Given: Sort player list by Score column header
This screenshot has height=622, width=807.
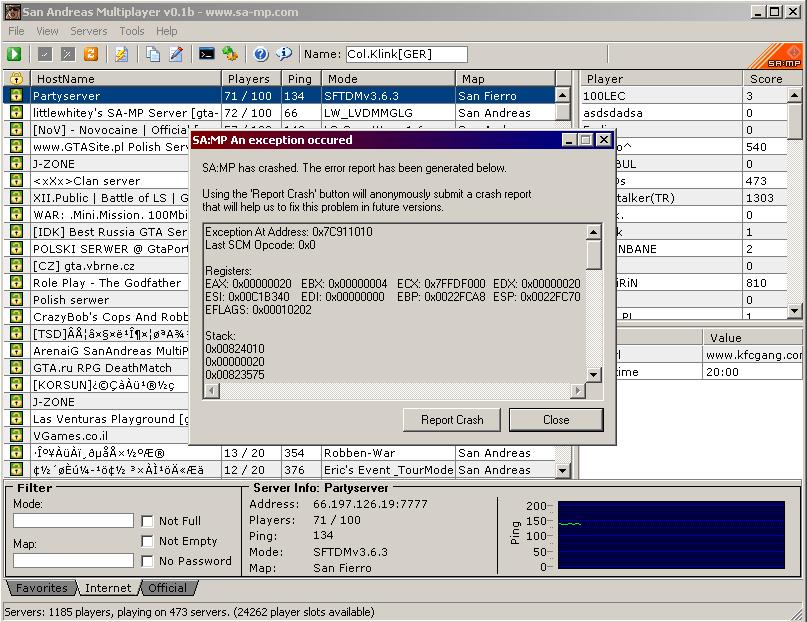Looking at the screenshot, I should 772,79.
